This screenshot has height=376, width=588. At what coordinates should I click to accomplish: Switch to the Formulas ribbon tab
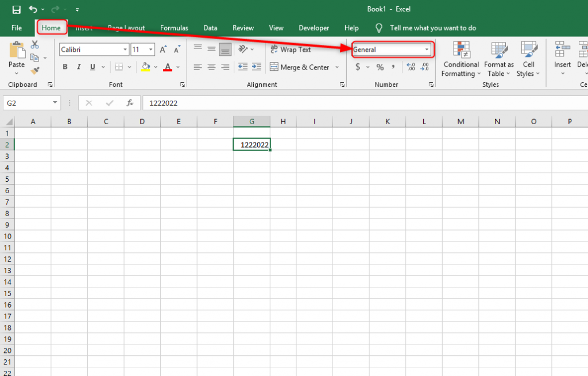[174, 28]
